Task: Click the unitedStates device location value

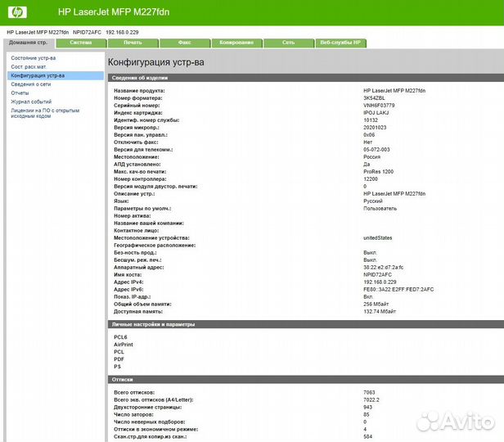Action: point(378,238)
